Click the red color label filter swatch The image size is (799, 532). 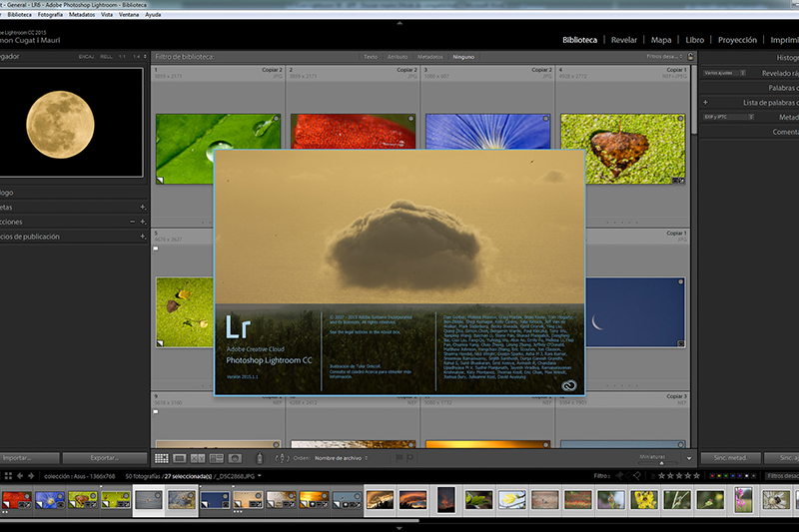coord(712,476)
